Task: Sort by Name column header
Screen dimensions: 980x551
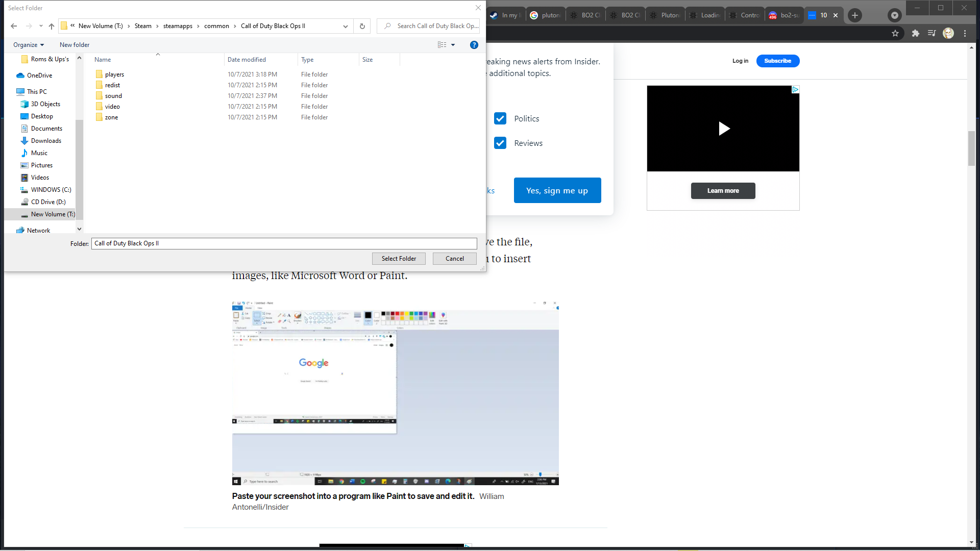Action: (103, 60)
